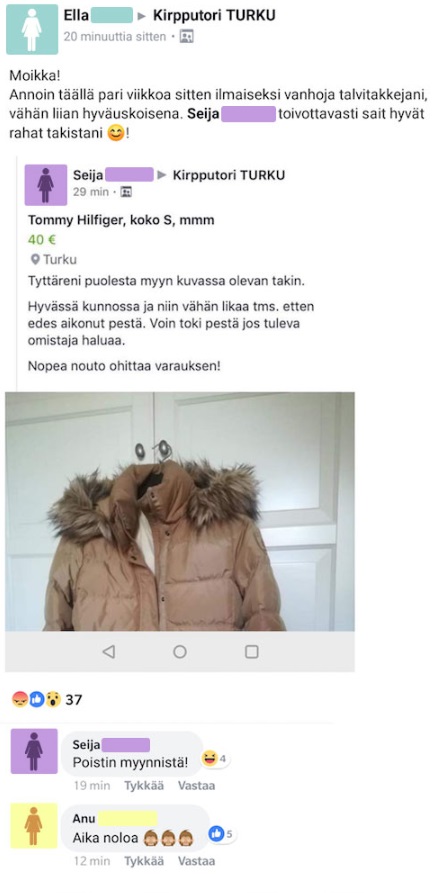View like count on Anu's comment
The image size is (436, 893).
point(222,834)
